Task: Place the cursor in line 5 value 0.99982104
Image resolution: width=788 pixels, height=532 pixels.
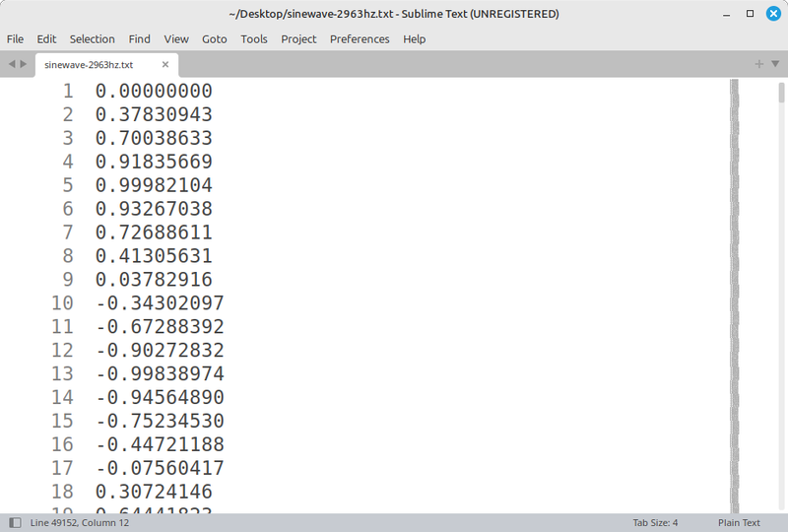Action: [154, 185]
